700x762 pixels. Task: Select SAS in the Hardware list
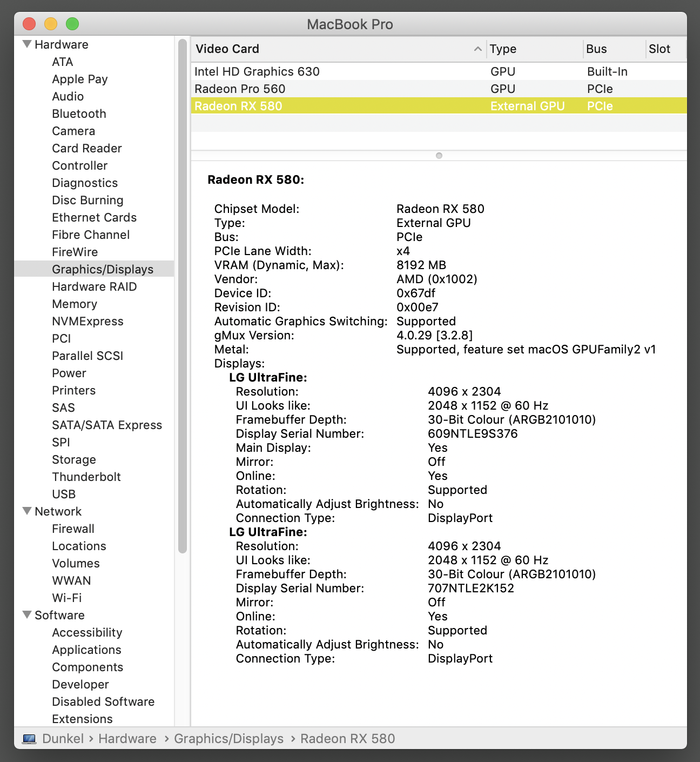coord(64,407)
